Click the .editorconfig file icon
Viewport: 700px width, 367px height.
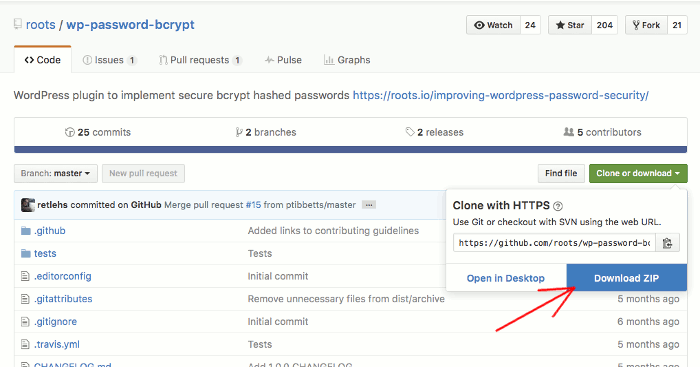(25, 276)
